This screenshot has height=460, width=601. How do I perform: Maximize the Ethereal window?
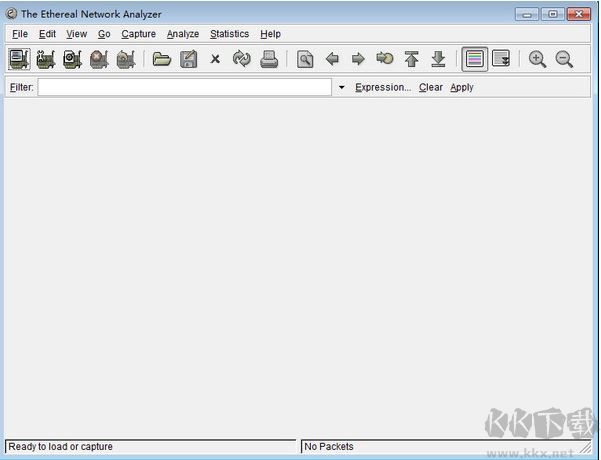pos(553,14)
